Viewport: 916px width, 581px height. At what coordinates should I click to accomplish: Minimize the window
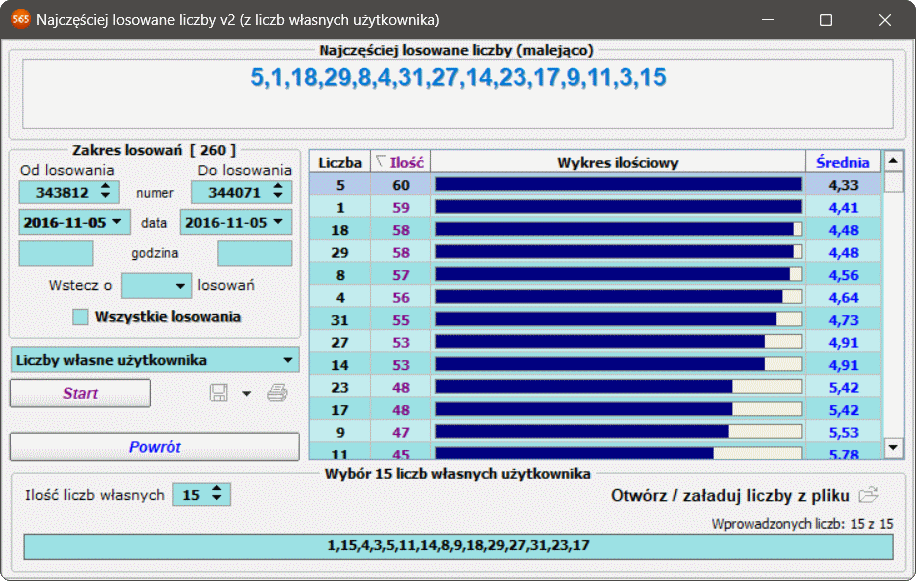pos(768,20)
